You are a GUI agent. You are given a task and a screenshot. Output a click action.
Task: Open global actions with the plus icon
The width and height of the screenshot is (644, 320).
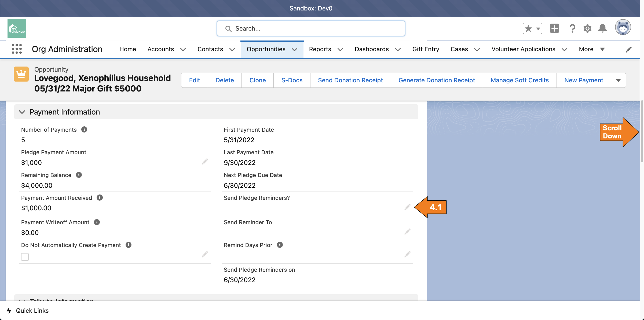click(554, 28)
